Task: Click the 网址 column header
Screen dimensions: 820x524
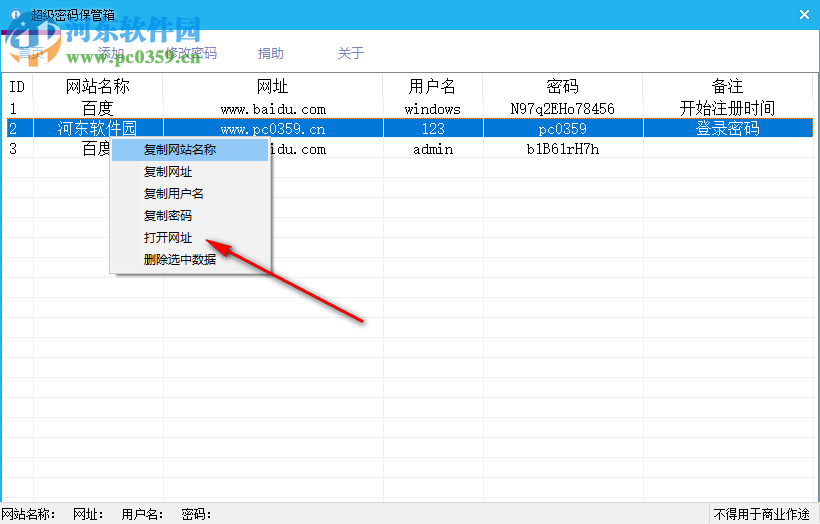Action: [273, 86]
